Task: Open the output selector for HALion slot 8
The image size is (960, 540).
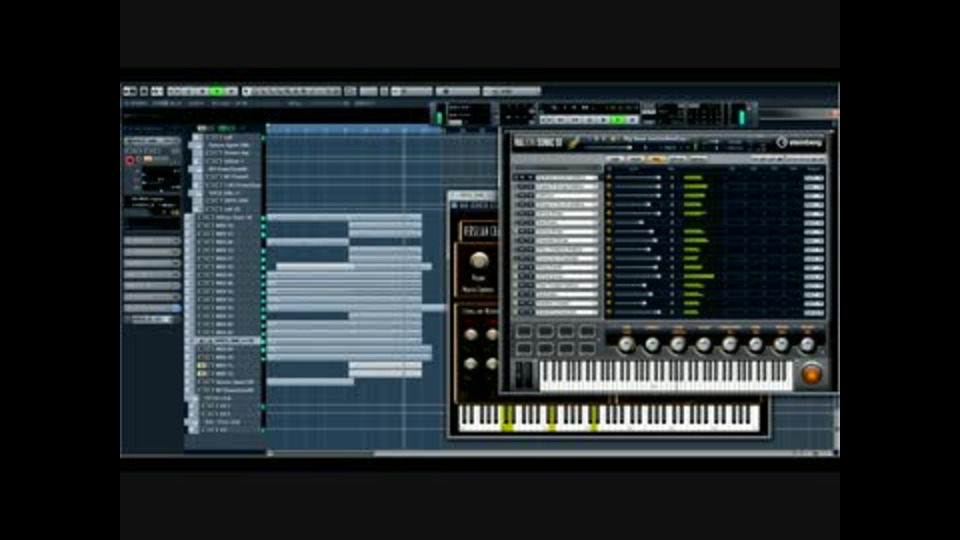Action: click(814, 241)
